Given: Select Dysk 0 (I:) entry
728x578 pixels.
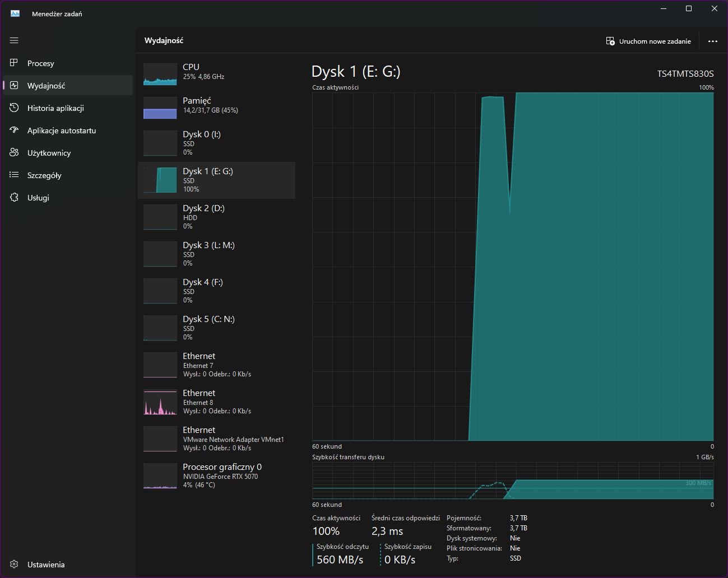Looking at the screenshot, I should point(216,143).
